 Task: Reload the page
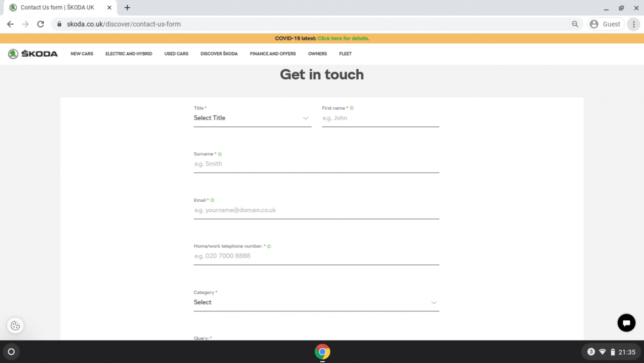[x=40, y=25]
